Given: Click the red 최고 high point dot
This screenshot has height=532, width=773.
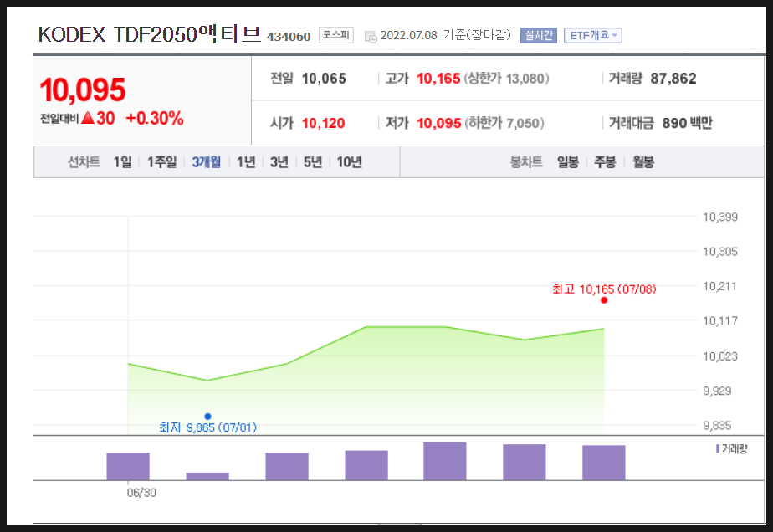Looking at the screenshot, I should pyautogui.click(x=604, y=300).
